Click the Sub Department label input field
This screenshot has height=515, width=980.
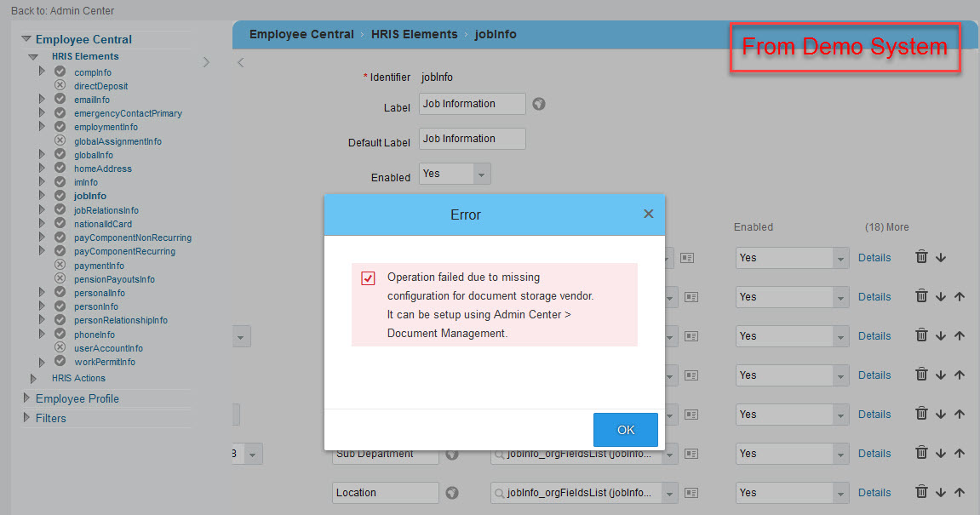pyautogui.click(x=385, y=455)
